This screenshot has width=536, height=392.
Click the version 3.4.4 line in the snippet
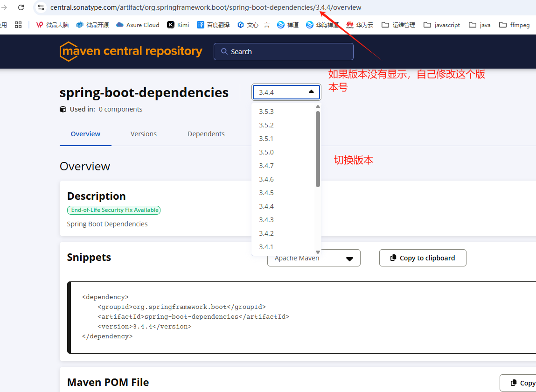144,327
